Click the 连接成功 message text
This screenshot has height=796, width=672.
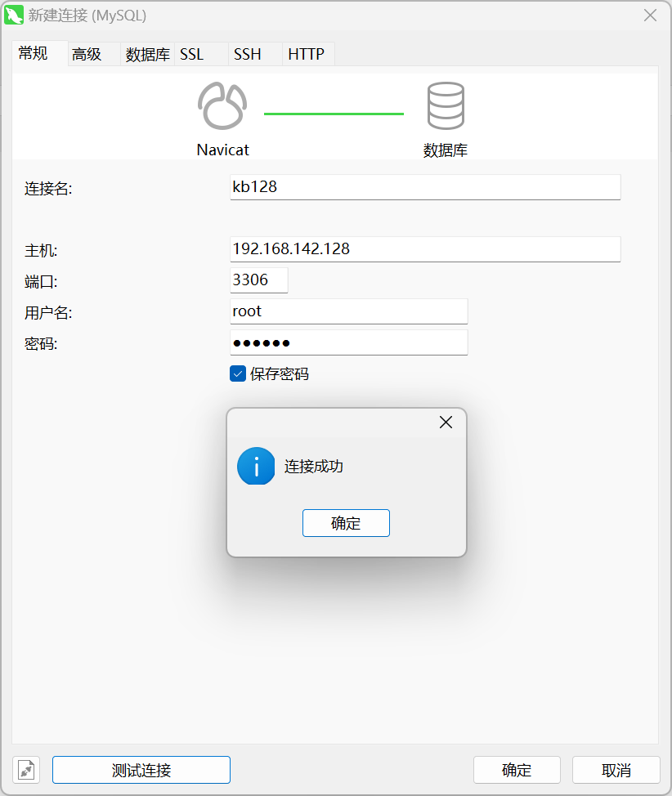click(313, 466)
